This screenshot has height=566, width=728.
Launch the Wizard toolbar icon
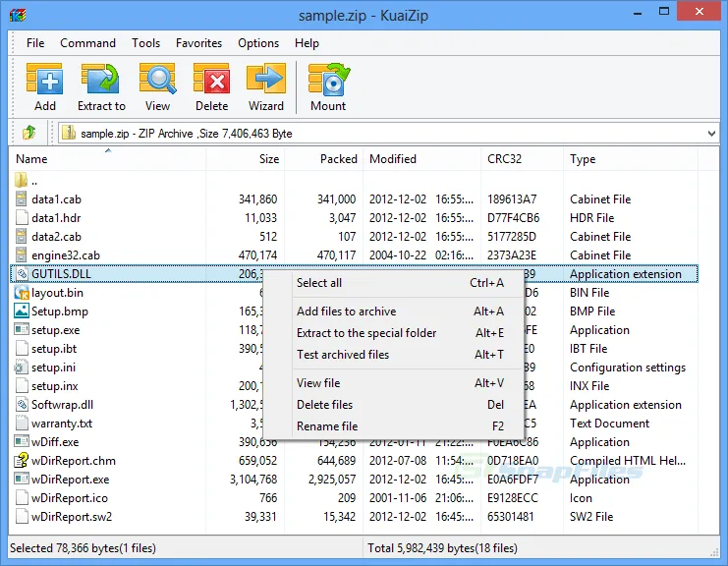pos(266,79)
